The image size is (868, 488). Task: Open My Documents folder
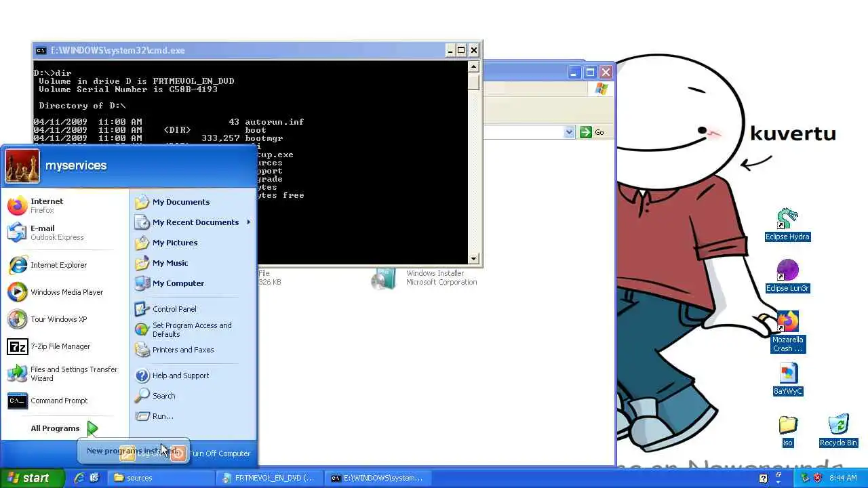click(x=193, y=202)
